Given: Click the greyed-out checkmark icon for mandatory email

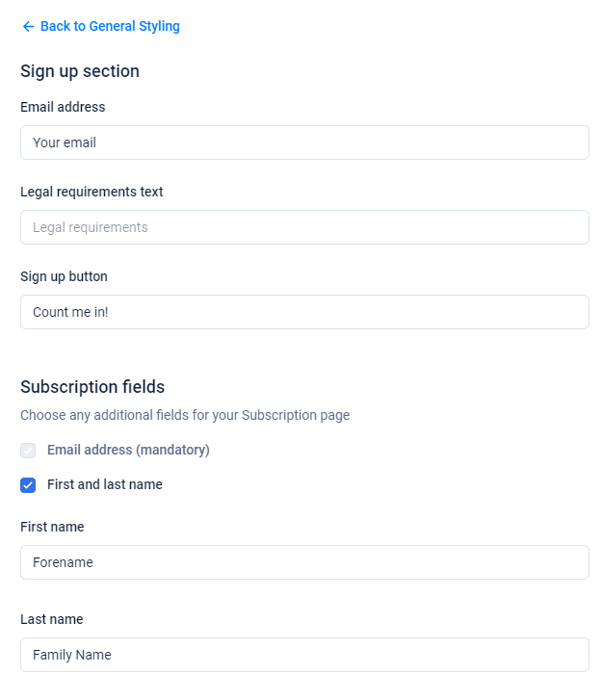Looking at the screenshot, I should coord(28,451).
